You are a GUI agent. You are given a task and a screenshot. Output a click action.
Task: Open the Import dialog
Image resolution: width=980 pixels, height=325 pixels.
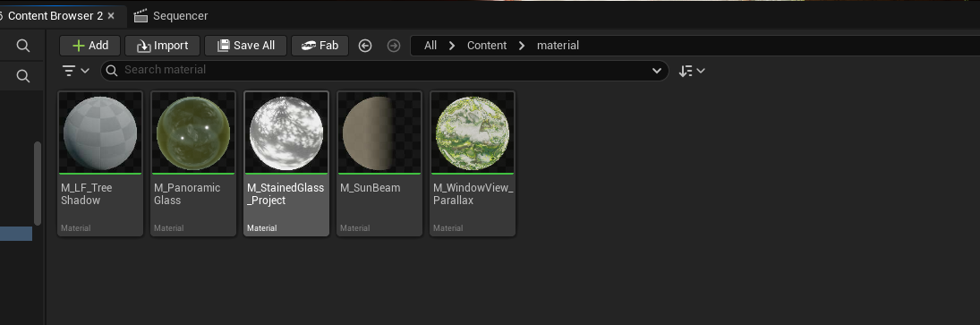coord(162,46)
